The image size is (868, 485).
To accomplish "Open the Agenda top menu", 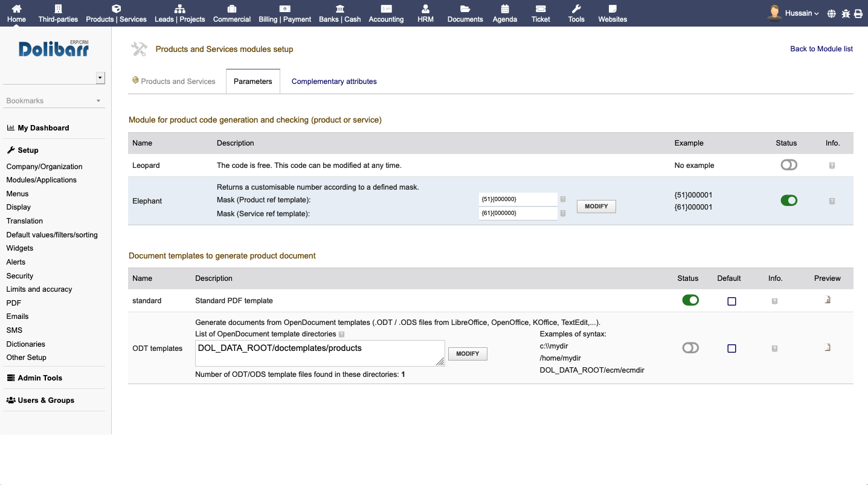I will pos(504,13).
